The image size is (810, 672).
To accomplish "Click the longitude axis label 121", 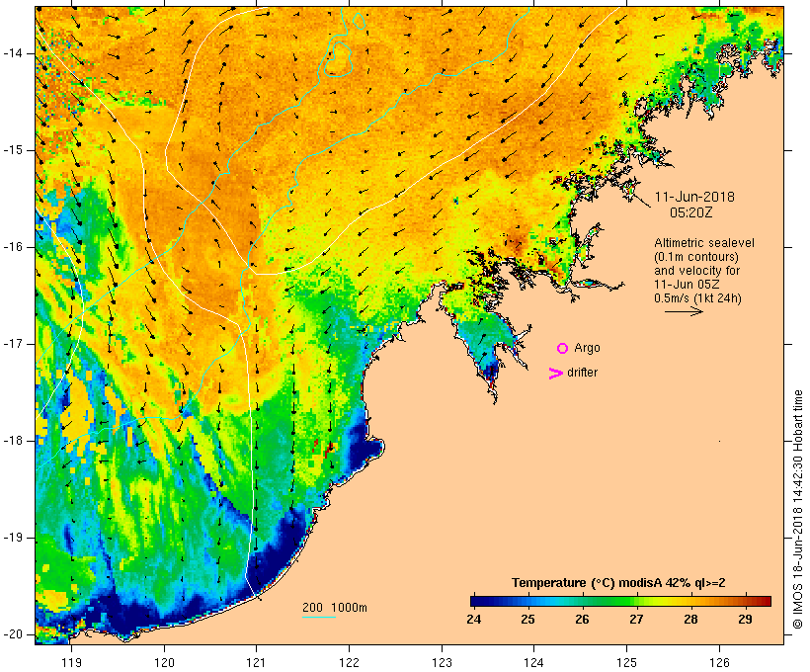I will [257, 662].
